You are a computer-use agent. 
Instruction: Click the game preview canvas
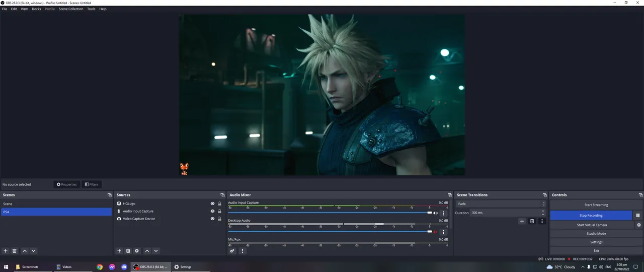[322, 95]
